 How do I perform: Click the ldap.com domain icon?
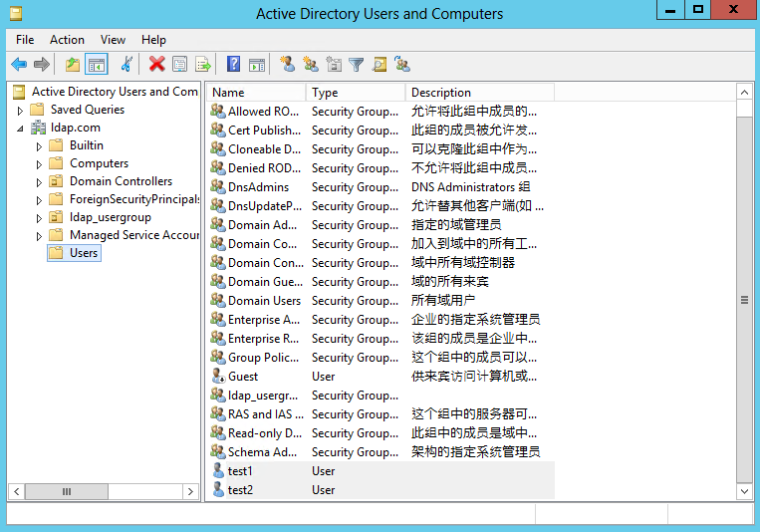coord(38,128)
